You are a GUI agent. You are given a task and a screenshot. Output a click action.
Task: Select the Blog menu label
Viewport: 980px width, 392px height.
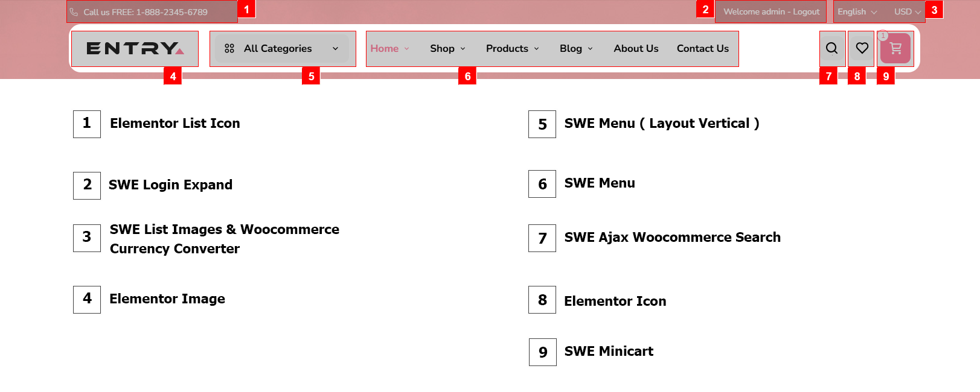point(571,48)
